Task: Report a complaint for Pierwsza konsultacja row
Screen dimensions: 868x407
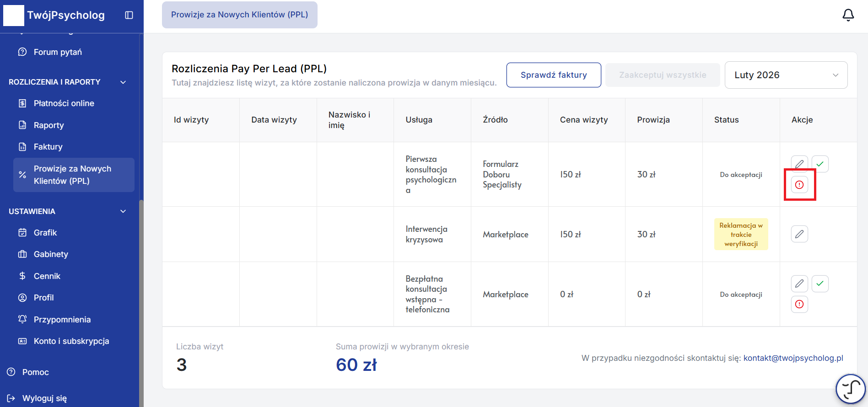Action: pos(799,185)
